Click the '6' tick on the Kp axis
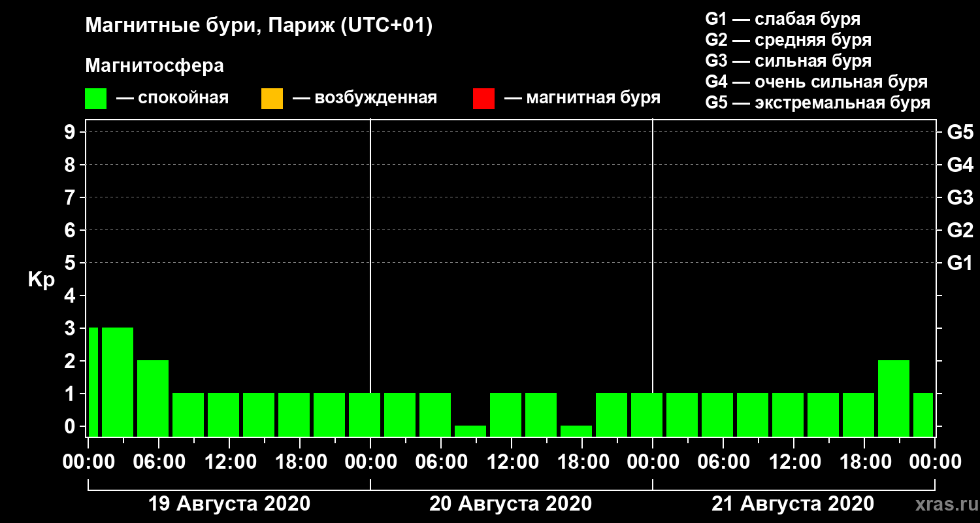Screen dimensions: 980x523 71,230
